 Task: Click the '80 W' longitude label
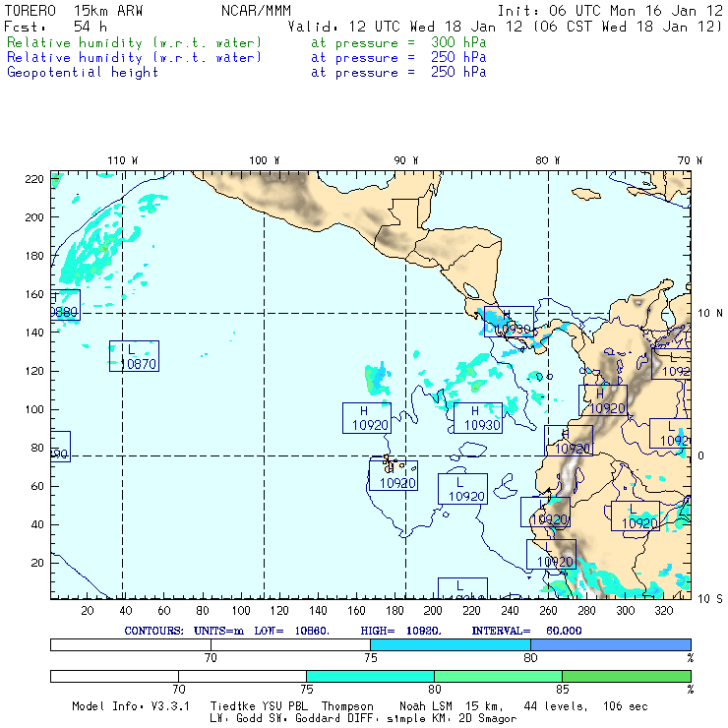[547, 160]
